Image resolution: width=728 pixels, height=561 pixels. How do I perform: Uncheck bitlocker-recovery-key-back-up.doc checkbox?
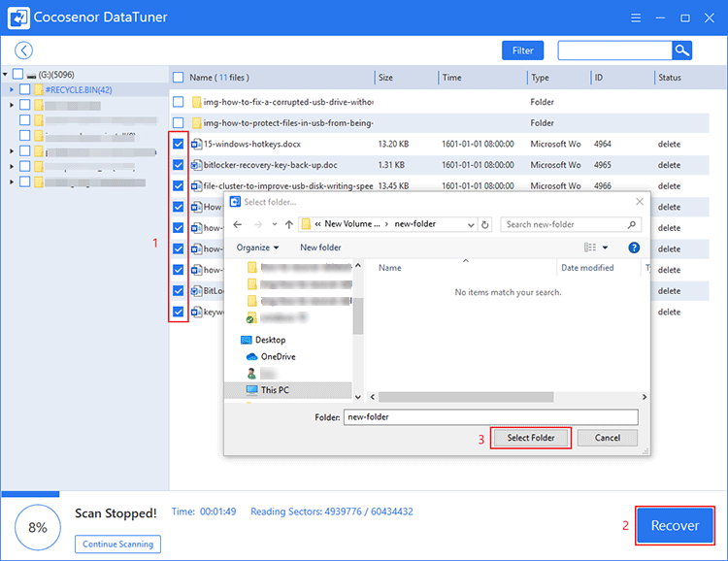[x=178, y=165]
